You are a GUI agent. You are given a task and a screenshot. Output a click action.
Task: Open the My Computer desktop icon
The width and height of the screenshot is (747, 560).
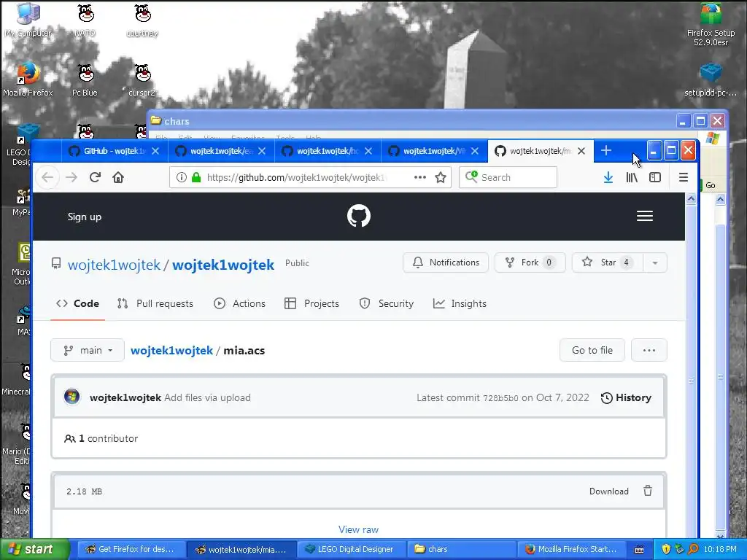point(28,20)
